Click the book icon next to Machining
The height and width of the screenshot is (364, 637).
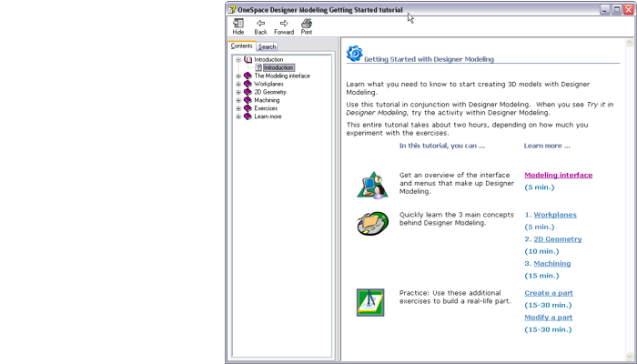248,100
